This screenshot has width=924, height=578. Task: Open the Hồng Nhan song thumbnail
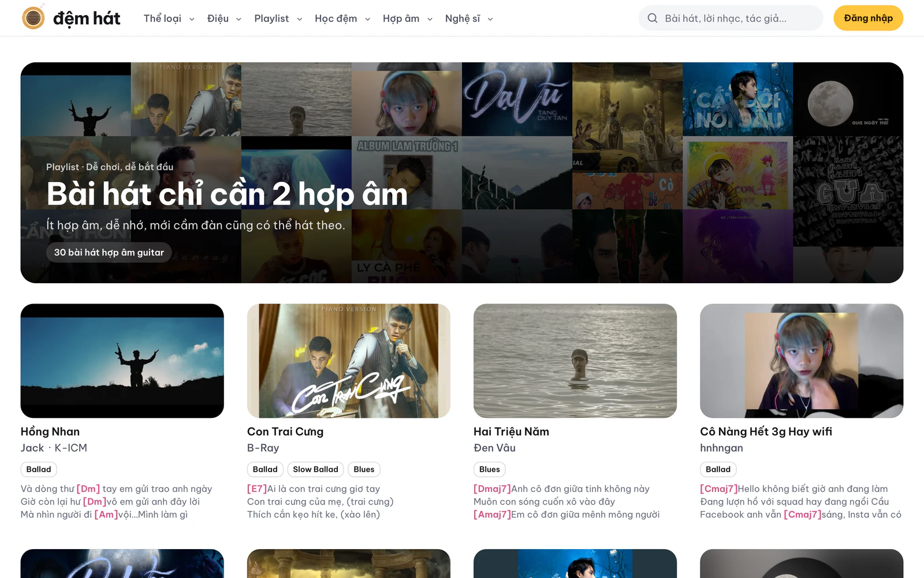click(122, 361)
